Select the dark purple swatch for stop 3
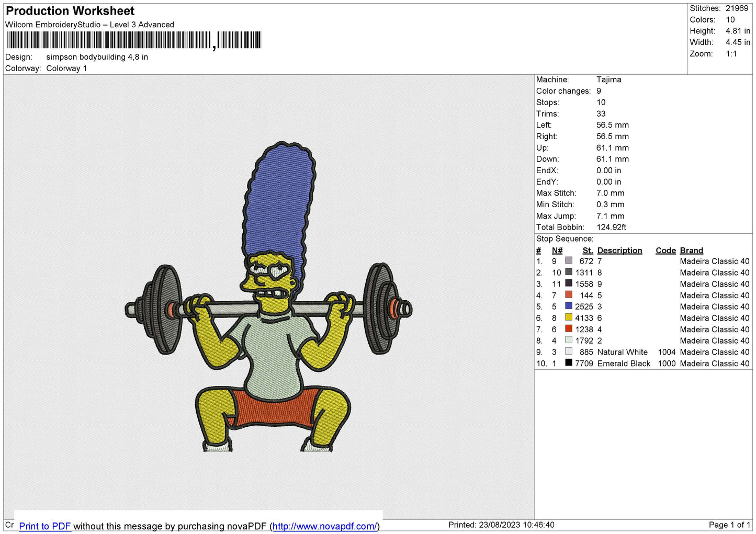The height and width of the screenshot is (534, 756). [569, 283]
